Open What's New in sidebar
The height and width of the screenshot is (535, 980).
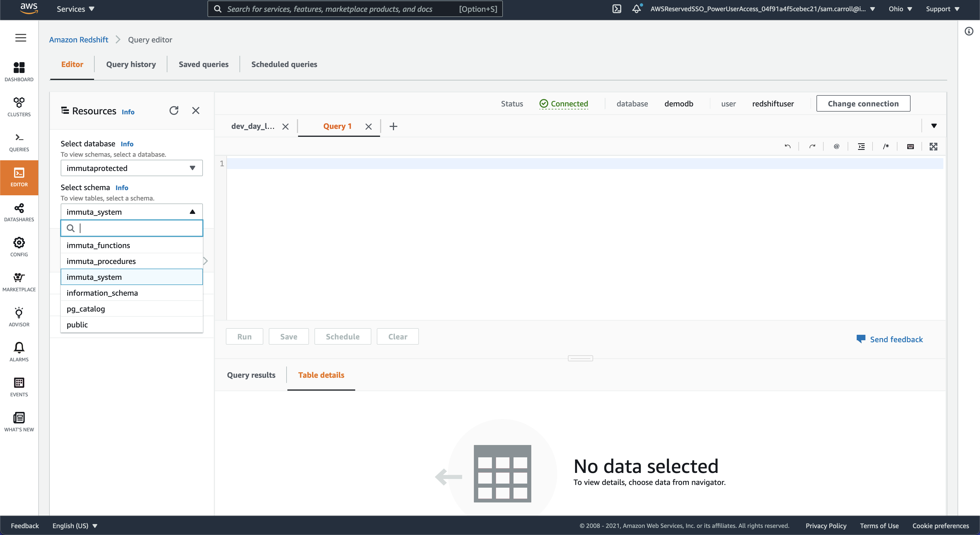(x=19, y=422)
